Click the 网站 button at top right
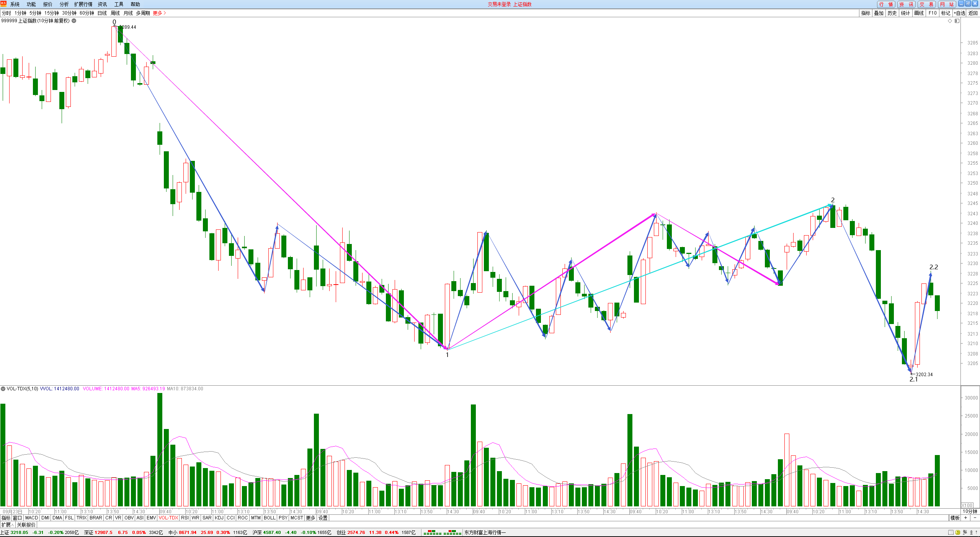Image resolution: width=980 pixels, height=537 pixels. 947,4
